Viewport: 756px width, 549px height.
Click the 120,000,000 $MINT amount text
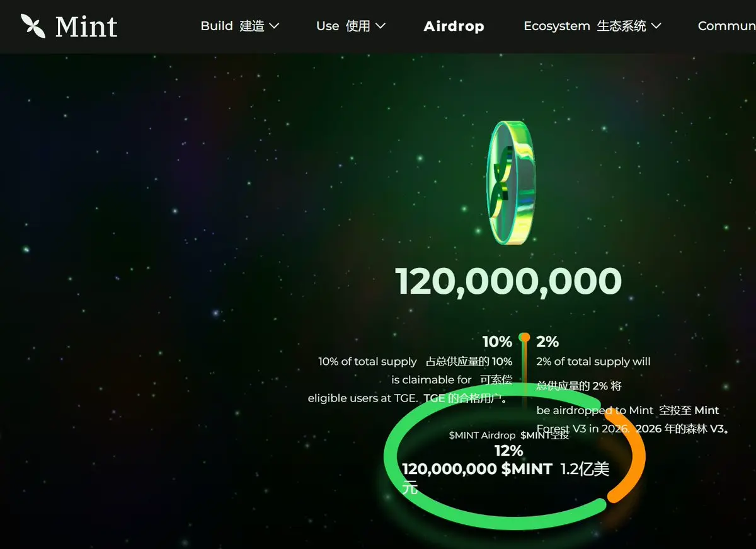coord(478,469)
